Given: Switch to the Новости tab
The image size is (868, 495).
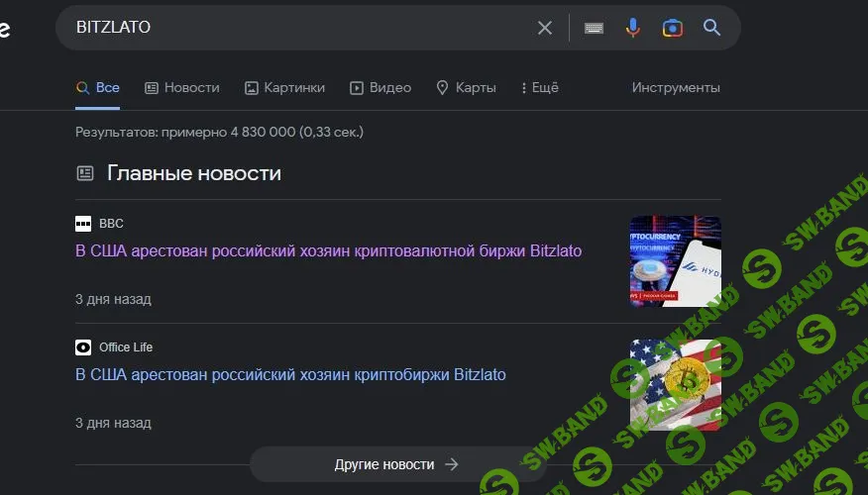Looking at the screenshot, I should 182,87.
